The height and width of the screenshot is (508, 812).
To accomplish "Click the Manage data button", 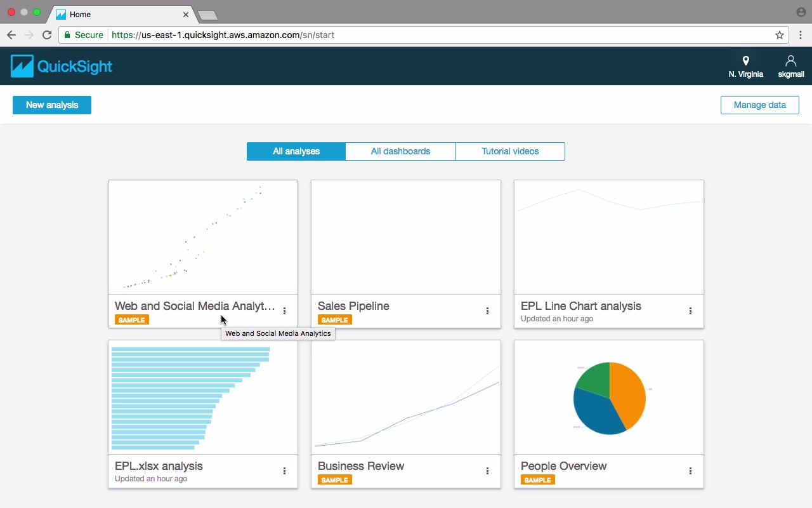I will [x=759, y=105].
